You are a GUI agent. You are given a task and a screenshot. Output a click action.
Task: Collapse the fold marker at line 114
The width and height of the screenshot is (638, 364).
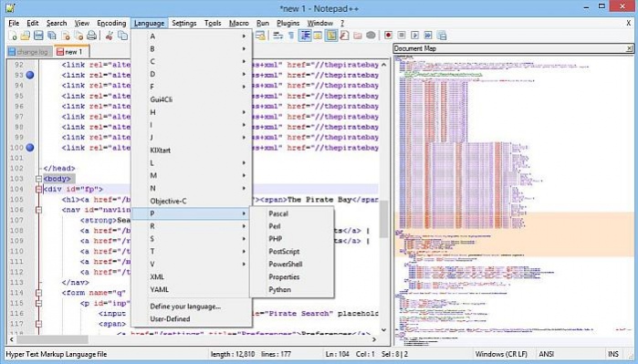pyautogui.click(x=38, y=293)
